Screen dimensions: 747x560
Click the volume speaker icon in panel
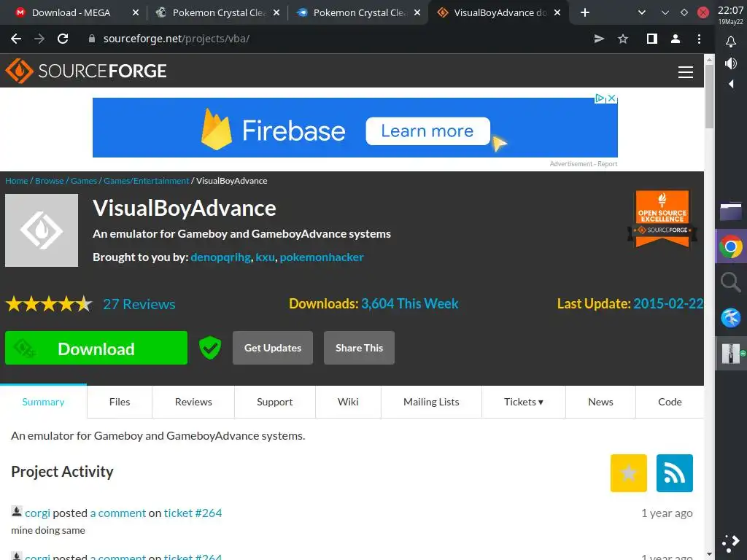(x=730, y=63)
